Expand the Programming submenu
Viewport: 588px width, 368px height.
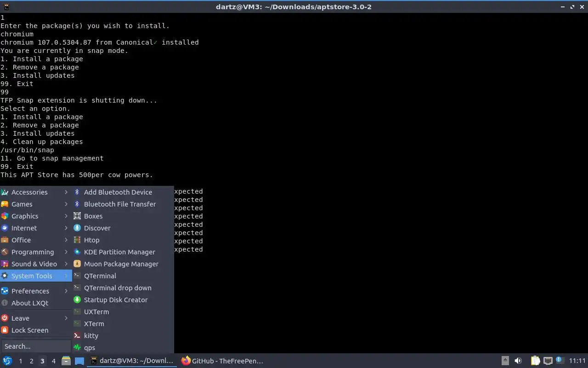tap(36, 252)
